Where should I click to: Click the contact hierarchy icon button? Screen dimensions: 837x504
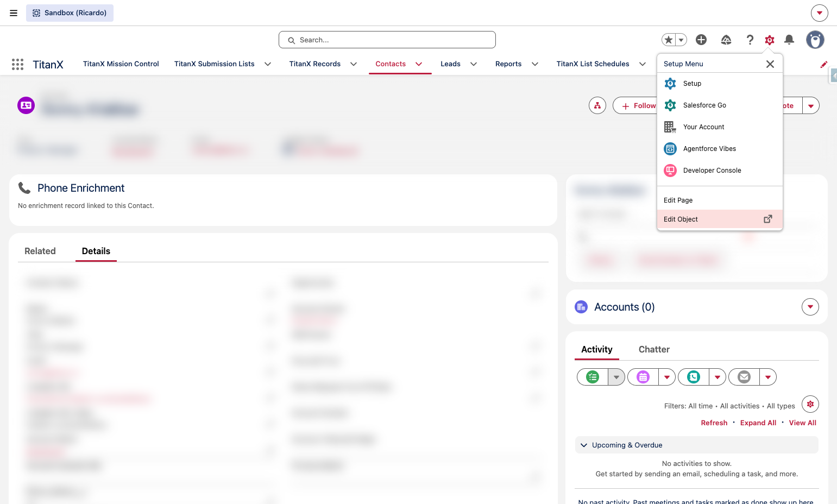pos(597,105)
